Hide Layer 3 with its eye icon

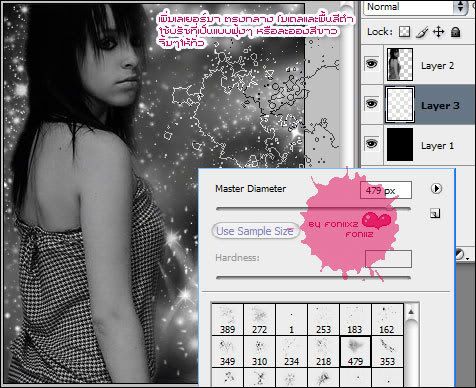(371, 104)
